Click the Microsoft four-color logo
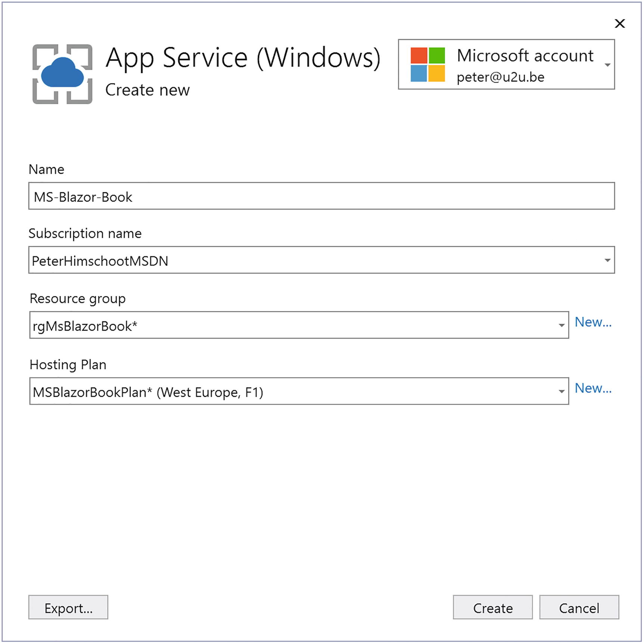 point(427,64)
